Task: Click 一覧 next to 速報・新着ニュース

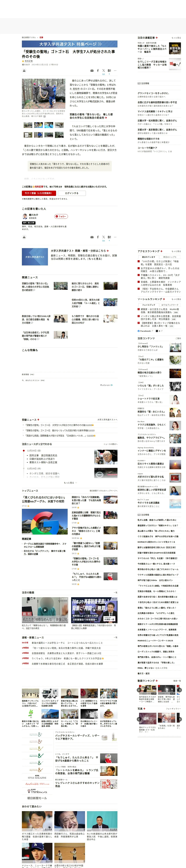Action: click(115, 637)
